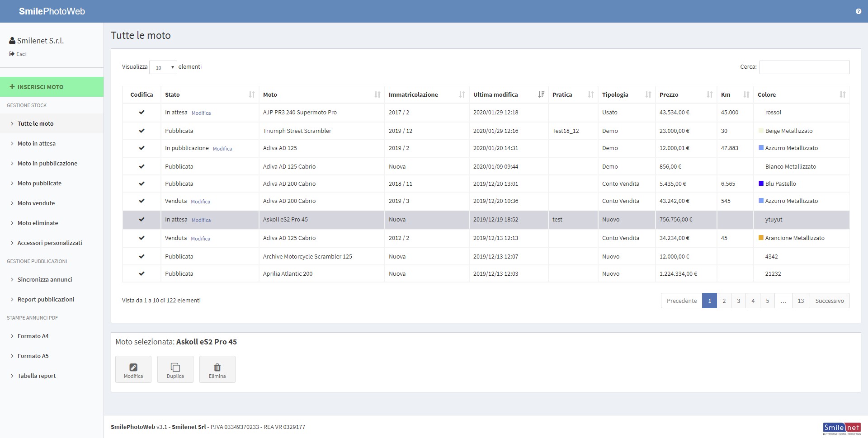The height and width of the screenshot is (438, 868).
Task: Open Formato A4 print menu item
Action: (33, 336)
